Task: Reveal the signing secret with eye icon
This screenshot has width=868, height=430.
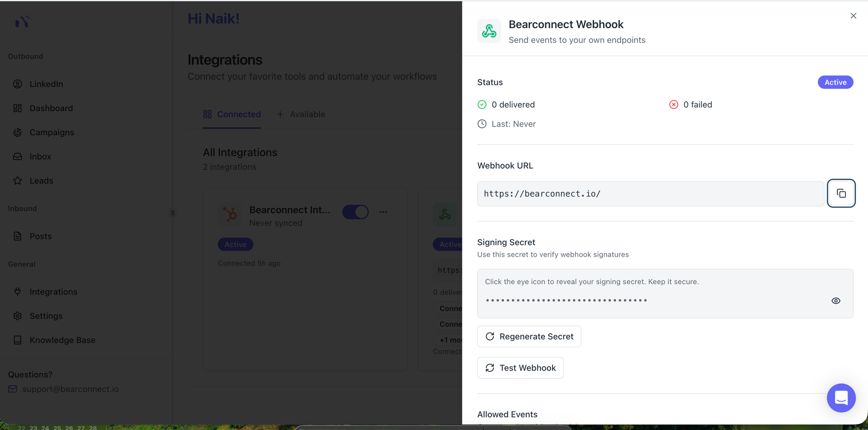Action: (x=835, y=301)
